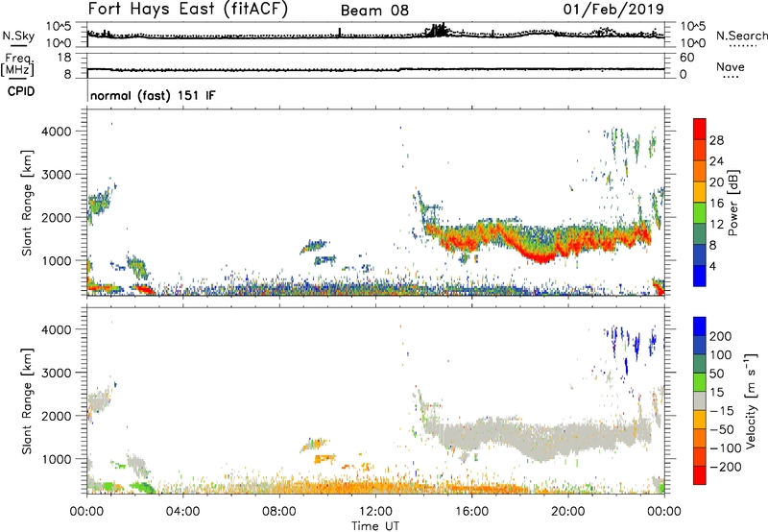Click the 'Power [dB]' colorbar label
Screen dimensions: 768x532
[733, 203]
